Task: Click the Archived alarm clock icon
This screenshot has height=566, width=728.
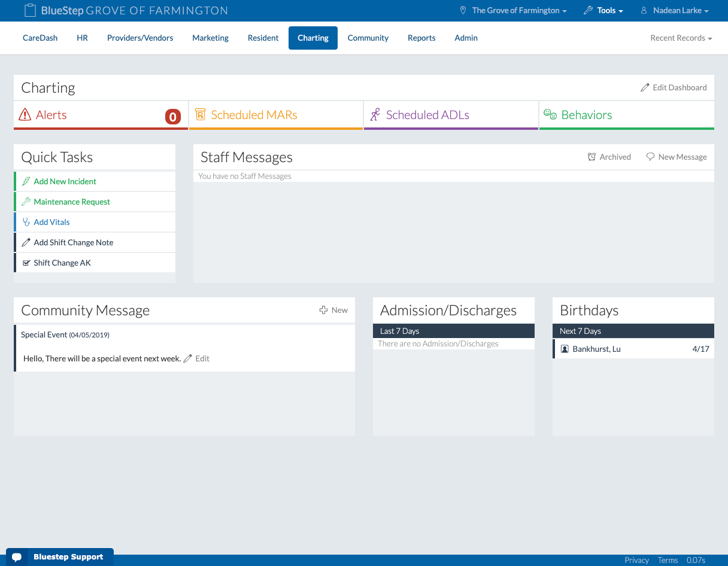Action: pos(591,157)
